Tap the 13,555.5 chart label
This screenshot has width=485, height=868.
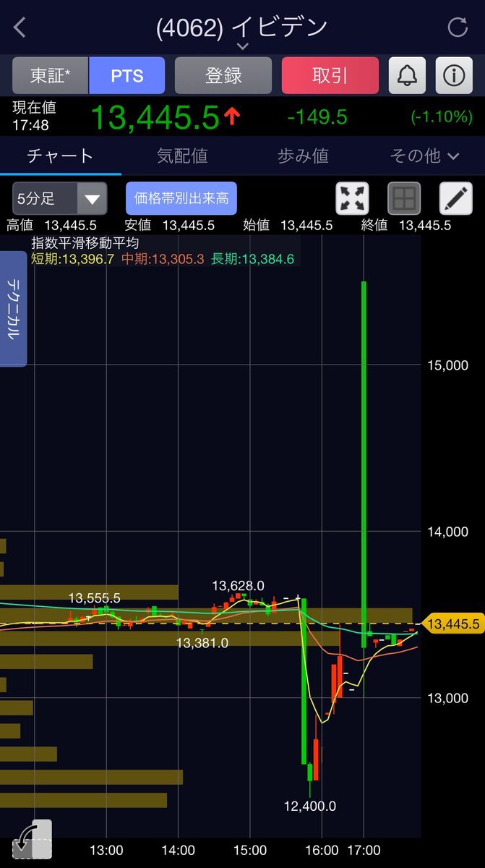point(95,598)
